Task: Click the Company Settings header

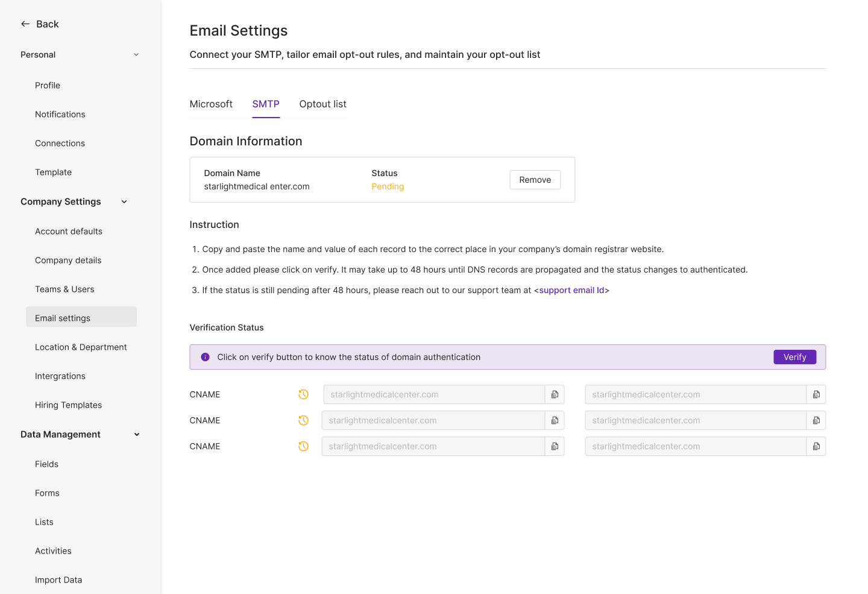Action: [61, 202]
